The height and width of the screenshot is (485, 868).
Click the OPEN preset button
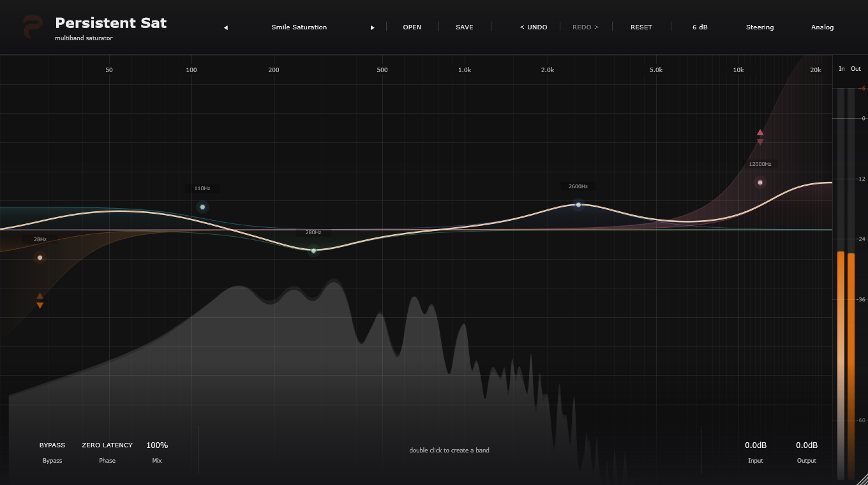(x=412, y=27)
